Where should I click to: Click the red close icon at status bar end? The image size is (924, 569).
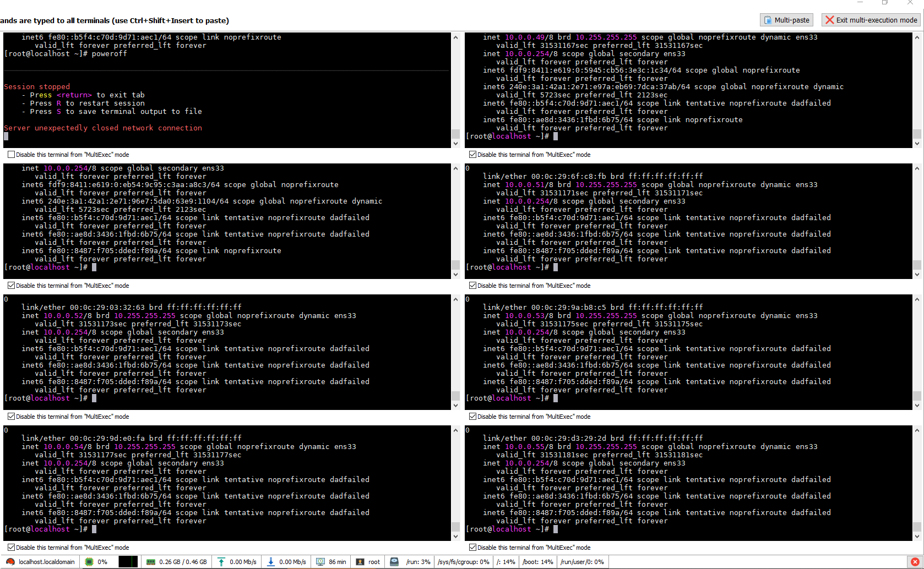915,562
